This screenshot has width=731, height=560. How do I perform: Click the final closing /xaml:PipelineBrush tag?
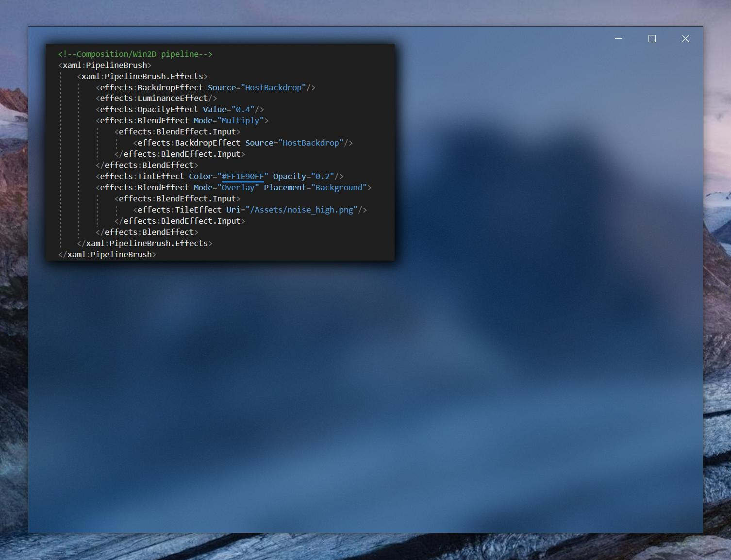point(107,254)
